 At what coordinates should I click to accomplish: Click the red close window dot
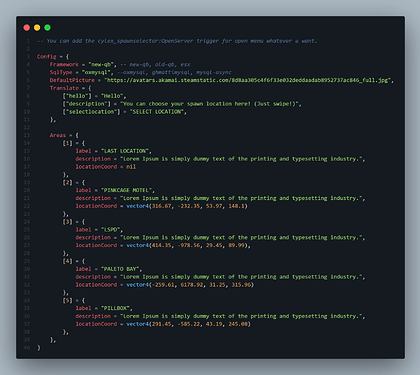(x=27, y=28)
